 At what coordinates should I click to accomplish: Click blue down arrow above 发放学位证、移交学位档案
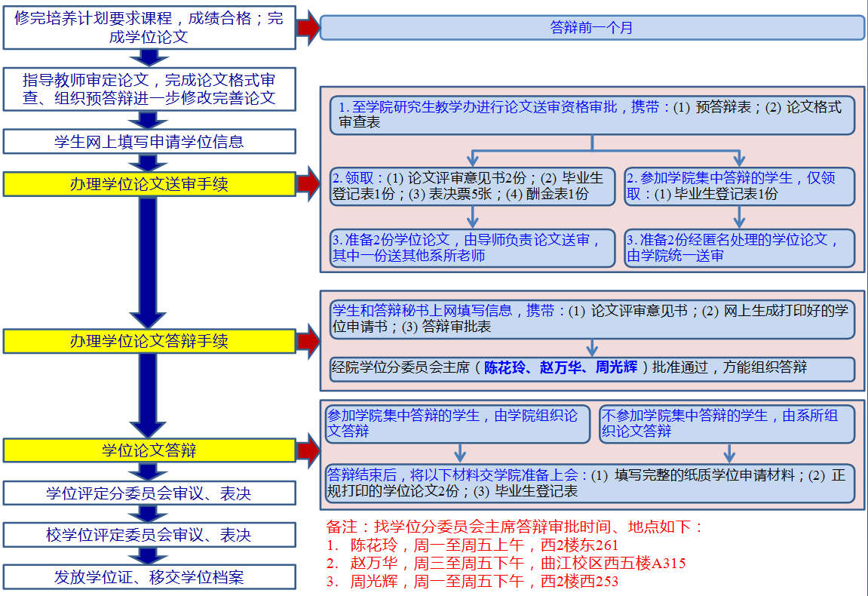coord(149,555)
